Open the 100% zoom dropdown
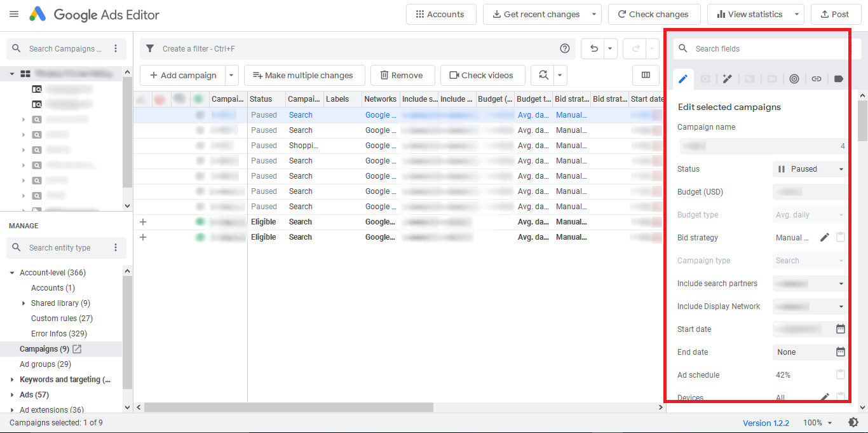The height and width of the screenshot is (433, 868). (x=818, y=423)
